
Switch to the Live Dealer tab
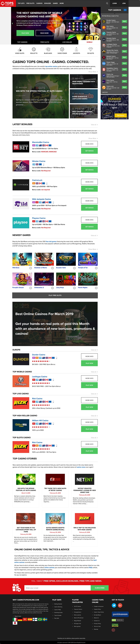pos(67,42)
